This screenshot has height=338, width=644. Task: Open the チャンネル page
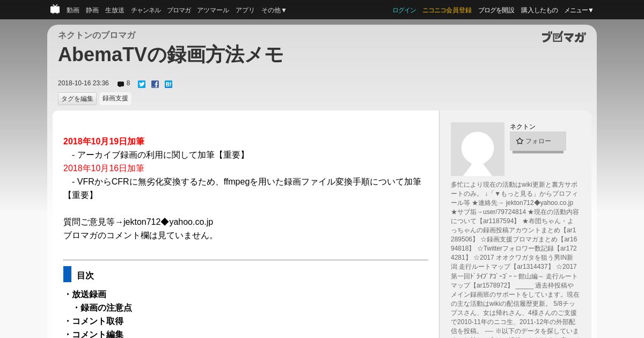click(145, 10)
